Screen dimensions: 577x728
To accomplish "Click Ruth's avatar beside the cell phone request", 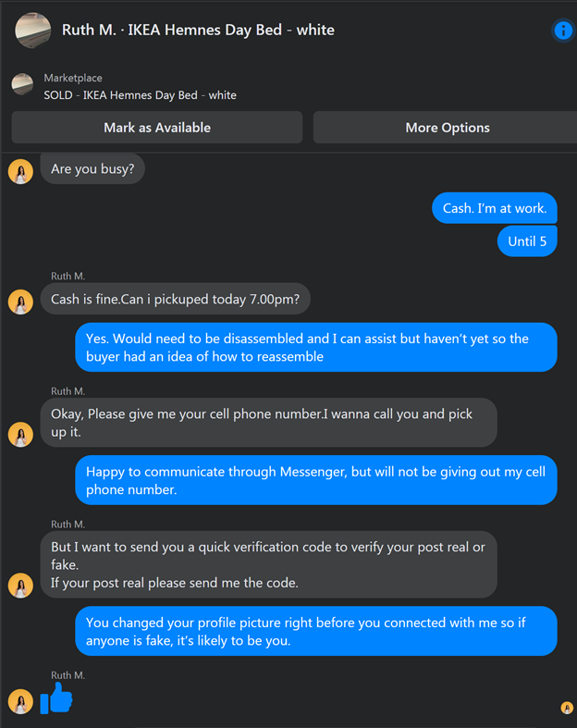I will (20, 435).
